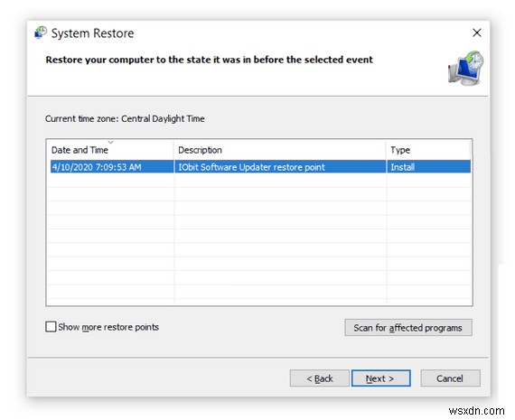
Task: Click the Show more restore points label
Action: point(108,327)
